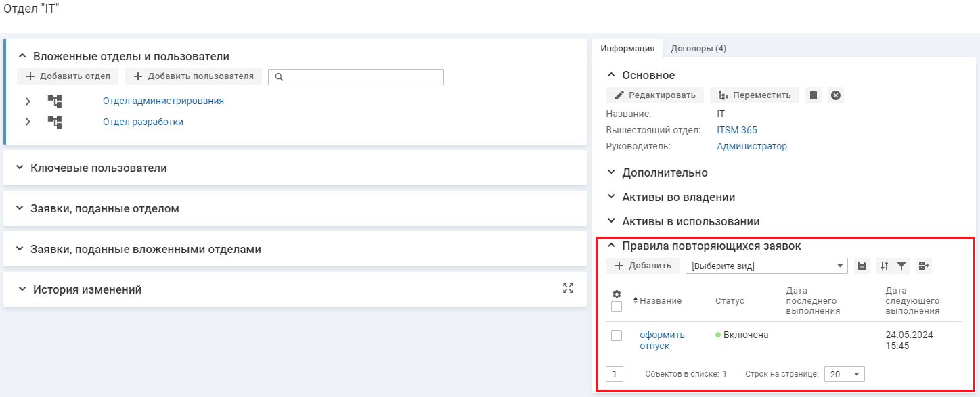Click the export list icon

point(924,266)
